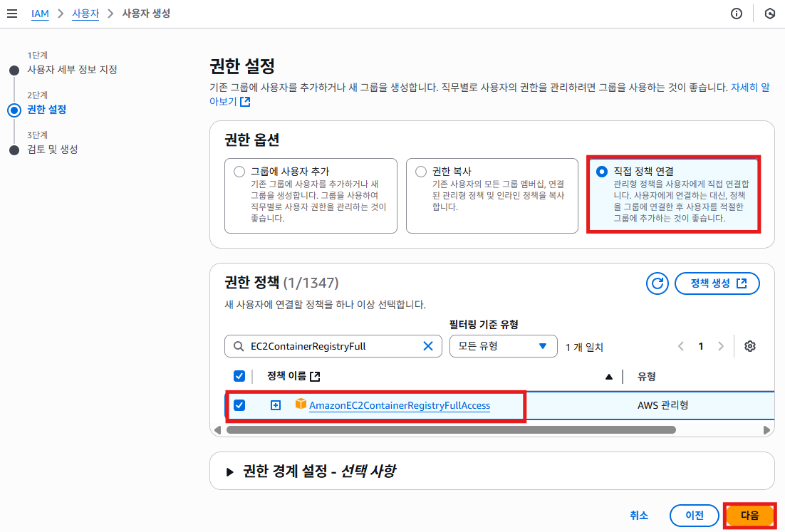785x532 pixels.
Task: Click the AWS 관리형 type cell
Action: [x=662, y=405]
